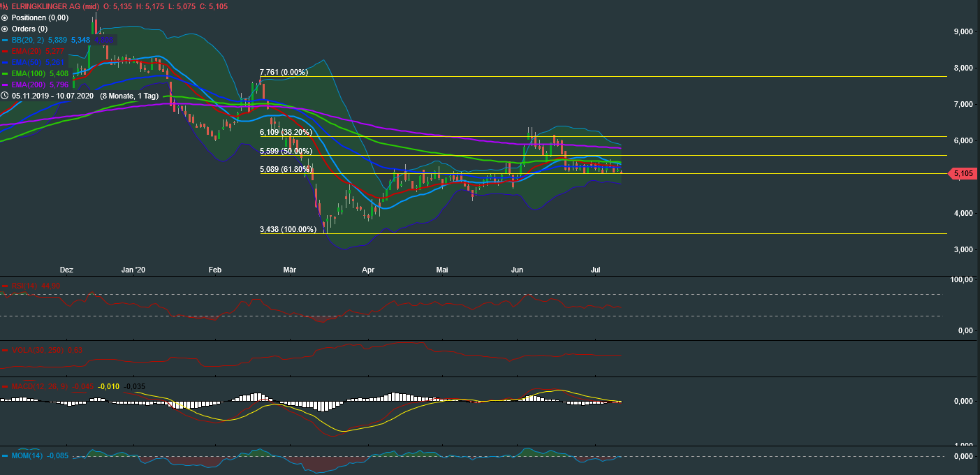
Task: Click the RSI 100,00 scale label
Action: click(x=963, y=280)
